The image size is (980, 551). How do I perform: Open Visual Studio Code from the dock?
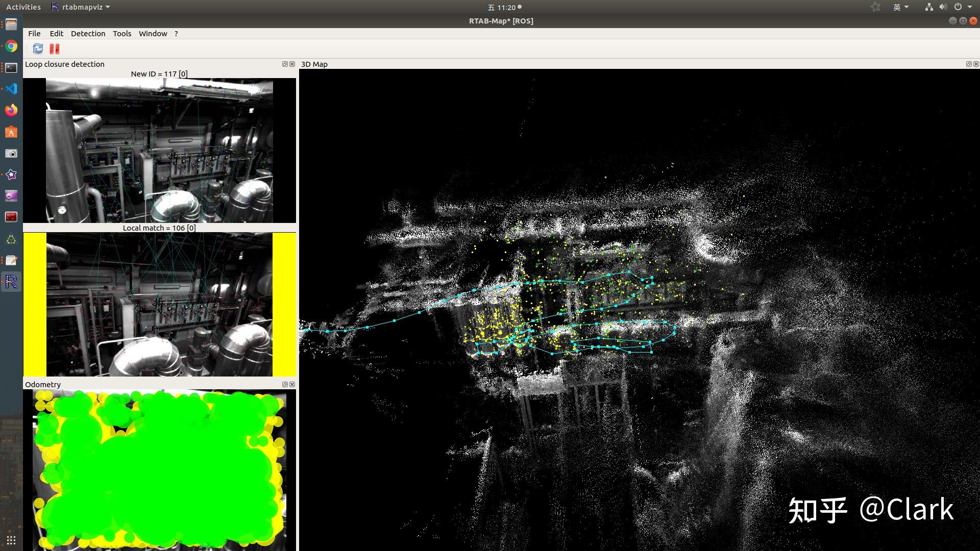click(x=11, y=89)
